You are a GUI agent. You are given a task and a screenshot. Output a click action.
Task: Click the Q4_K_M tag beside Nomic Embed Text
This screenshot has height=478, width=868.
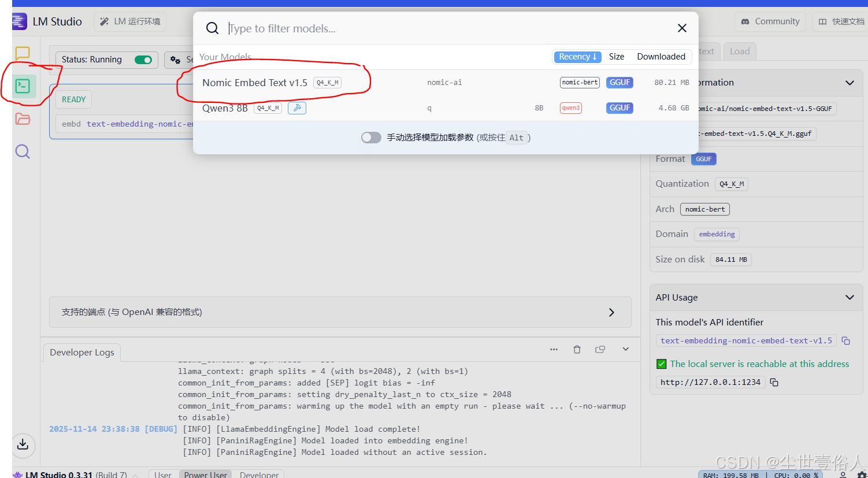[327, 83]
